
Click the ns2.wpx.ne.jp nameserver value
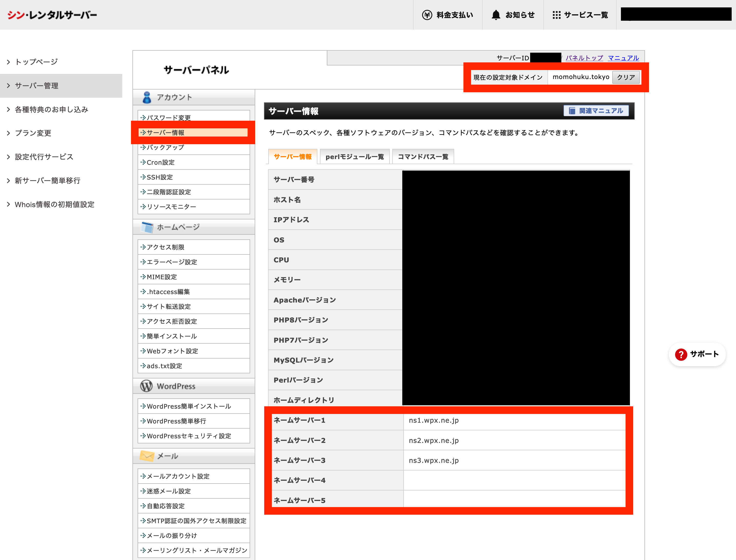click(434, 440)
